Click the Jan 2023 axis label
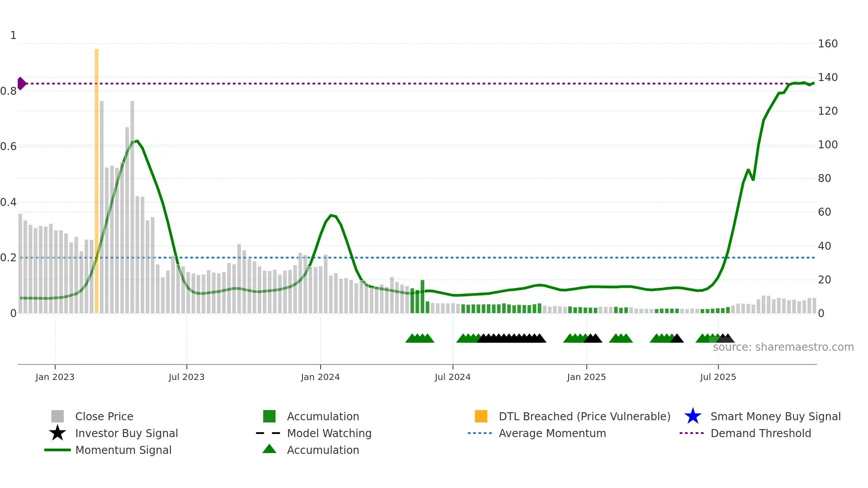 pos(55,377)
